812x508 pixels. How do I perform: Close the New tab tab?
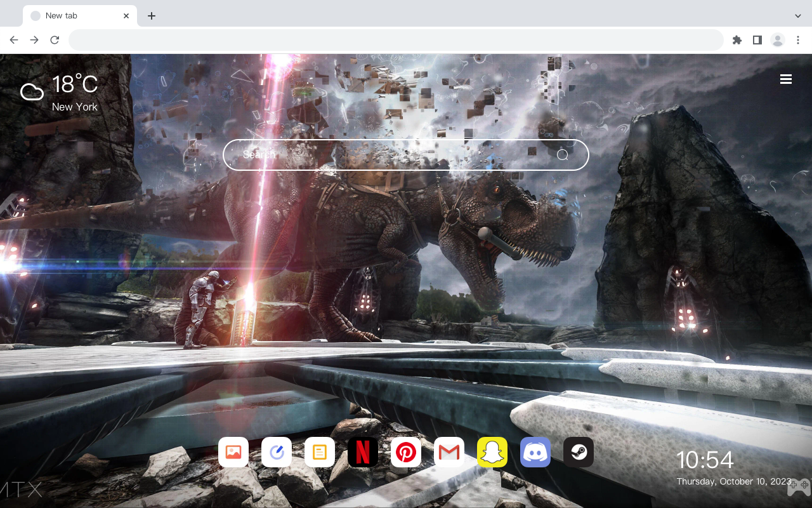(126, 16)
